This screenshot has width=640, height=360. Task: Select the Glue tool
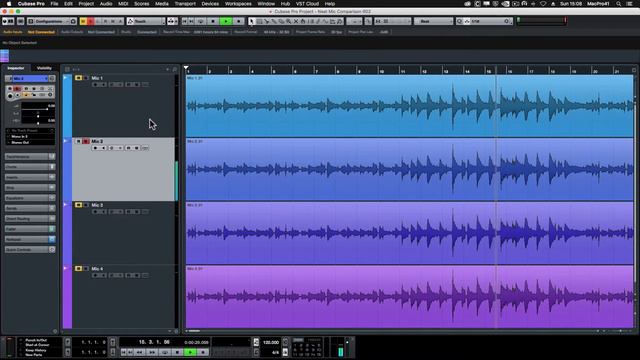click(273, 21)
